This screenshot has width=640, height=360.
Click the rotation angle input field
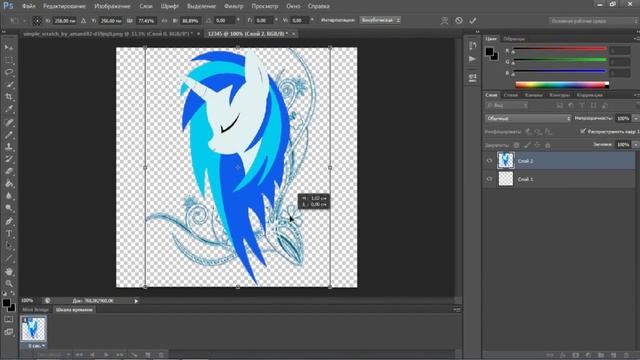point(224,20)
